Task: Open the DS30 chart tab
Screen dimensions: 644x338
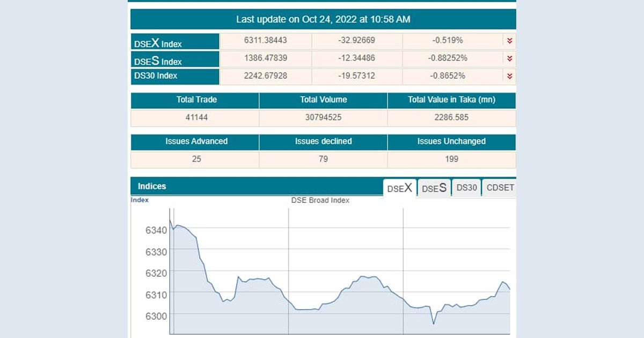Action: (466, 188)
